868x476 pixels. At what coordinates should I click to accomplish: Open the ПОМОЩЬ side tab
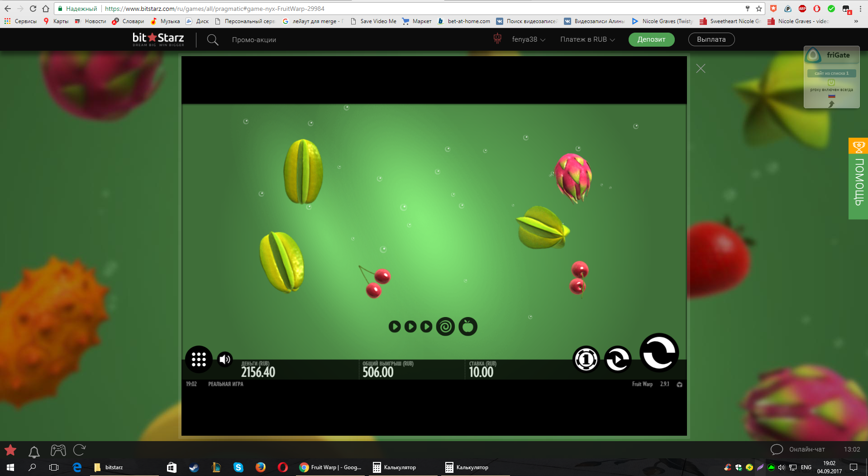coord(858,179)
